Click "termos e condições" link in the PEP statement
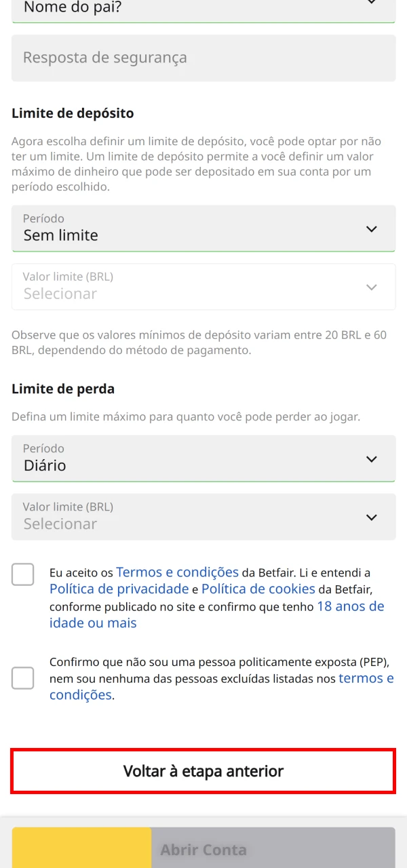 click(x=366, y=677)
